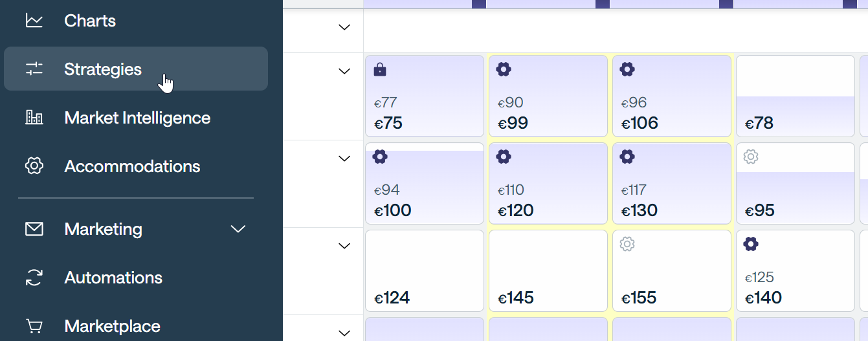Click the Market Intelligence buildings icon
The height and width of the screenshot is (341, 868).
[34, 118]
